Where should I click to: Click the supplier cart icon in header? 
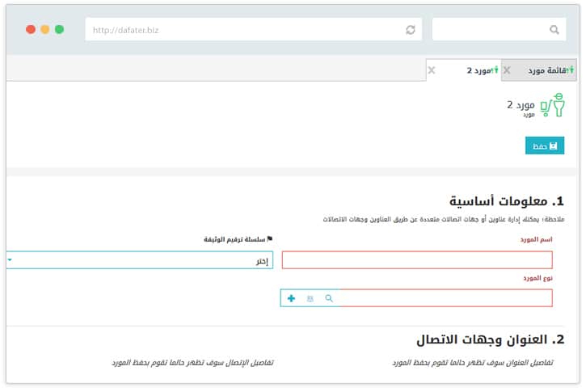[552, 105]
